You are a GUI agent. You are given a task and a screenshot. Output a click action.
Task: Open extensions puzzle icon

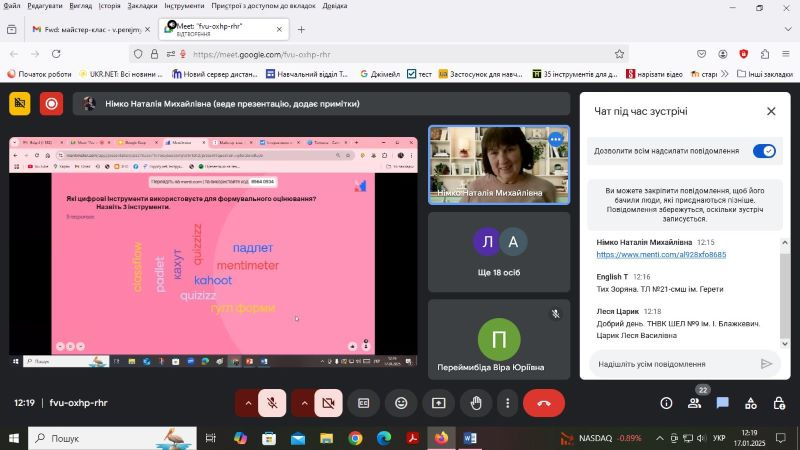(764, 54)
